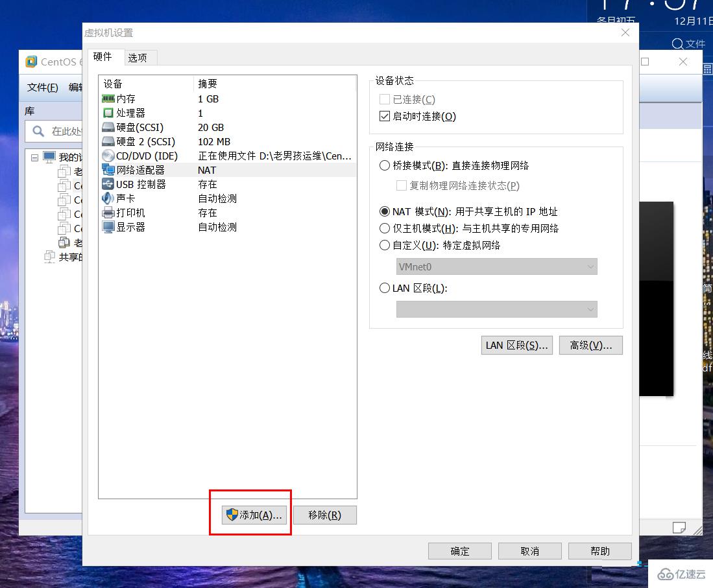The height and width of the screenshot is (588, 713).
Task: Open LAN 区段(S)... settings button
Action: pyautogui.click(x=516, y=346)
